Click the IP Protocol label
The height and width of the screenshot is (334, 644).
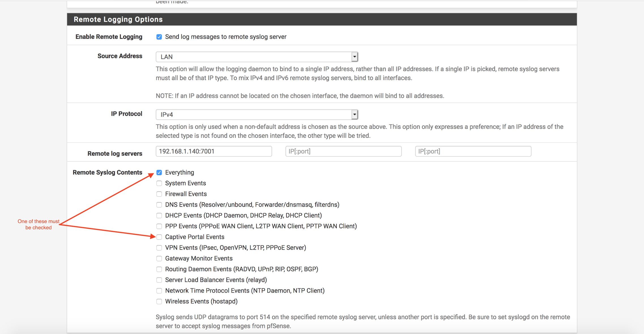127,114
